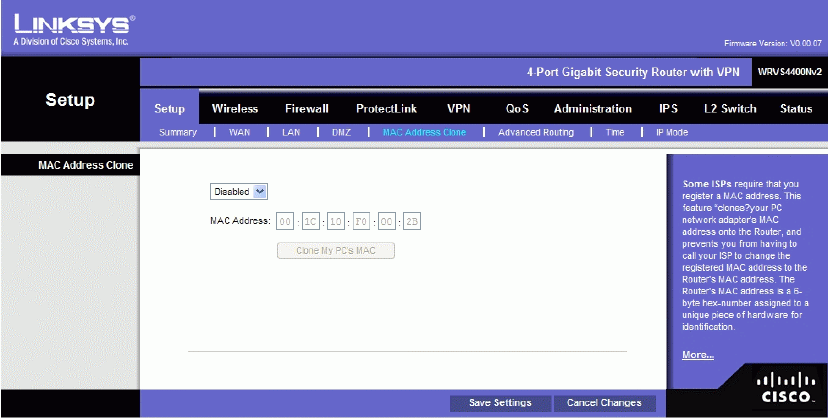
Task: Click the Clone My PC's MAC button
Action: 336,251
